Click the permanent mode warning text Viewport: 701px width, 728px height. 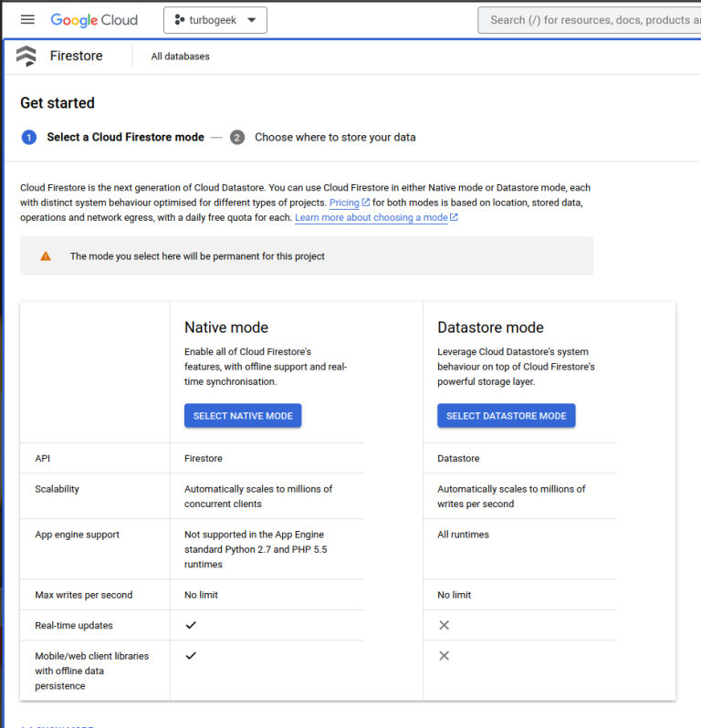[x=197, y=256]
